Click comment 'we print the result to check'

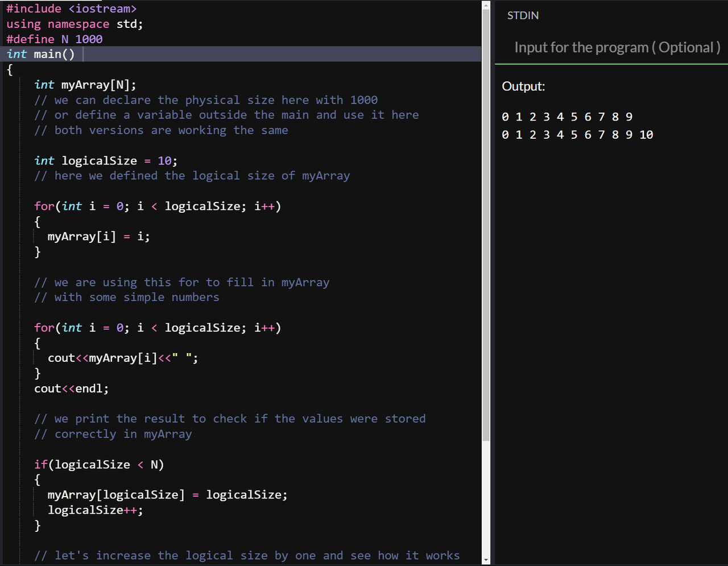click(x=230, y=419)
